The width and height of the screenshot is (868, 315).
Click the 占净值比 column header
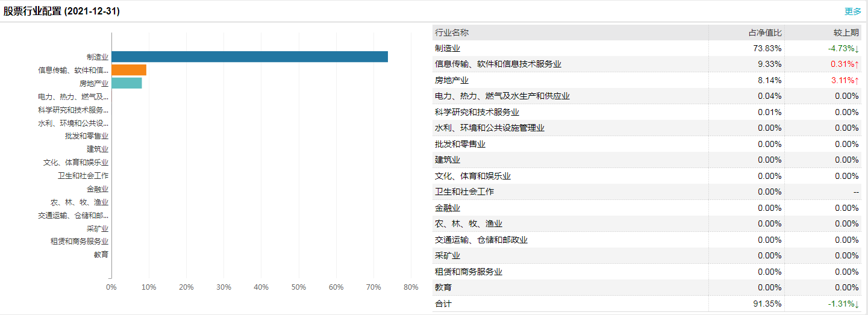tap(765, 33)
